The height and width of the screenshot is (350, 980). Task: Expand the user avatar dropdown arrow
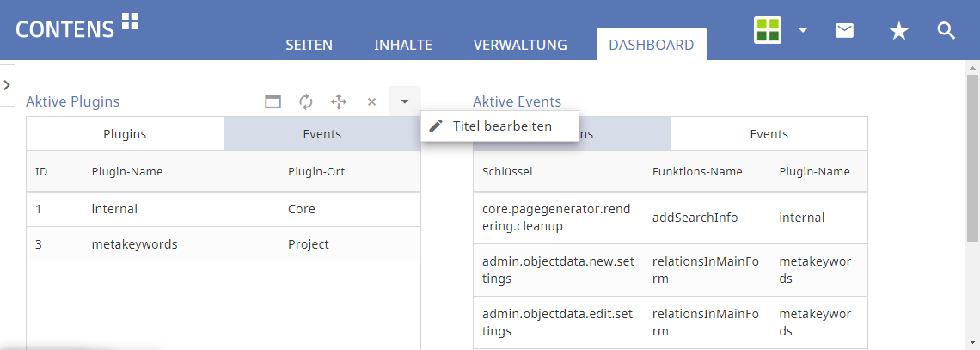pos(802,30)
